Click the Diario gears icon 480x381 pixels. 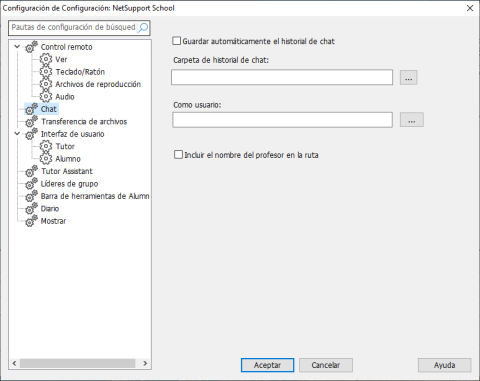(32, 209)
